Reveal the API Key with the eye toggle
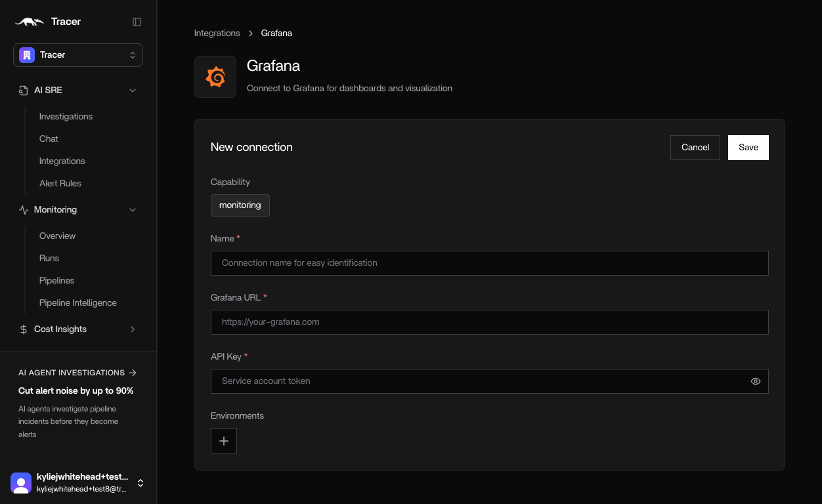The image size is (822, 504). (755, 381)
